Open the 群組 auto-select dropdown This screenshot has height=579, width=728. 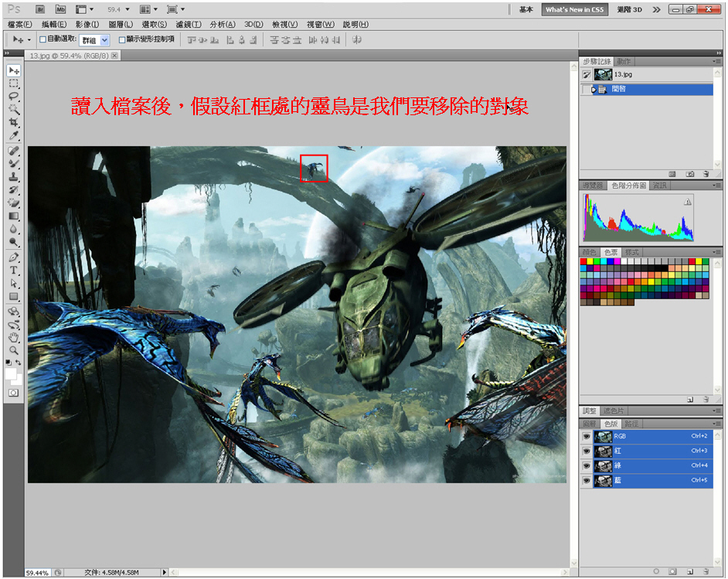[104, 40]
